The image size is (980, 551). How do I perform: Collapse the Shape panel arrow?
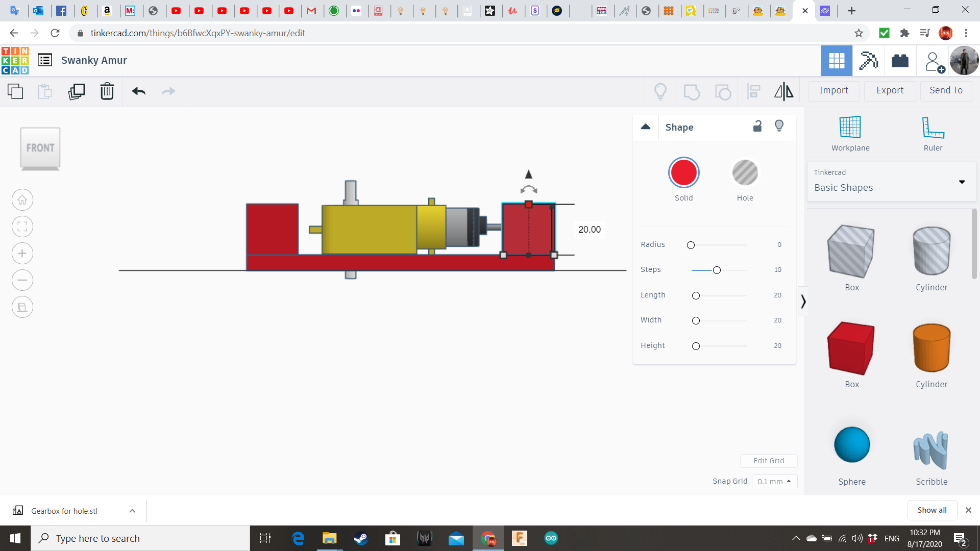tap(646, 127)
